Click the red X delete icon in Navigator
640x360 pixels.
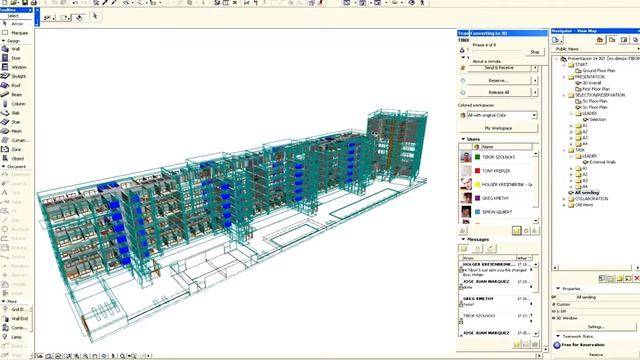(x=636, y=278)
